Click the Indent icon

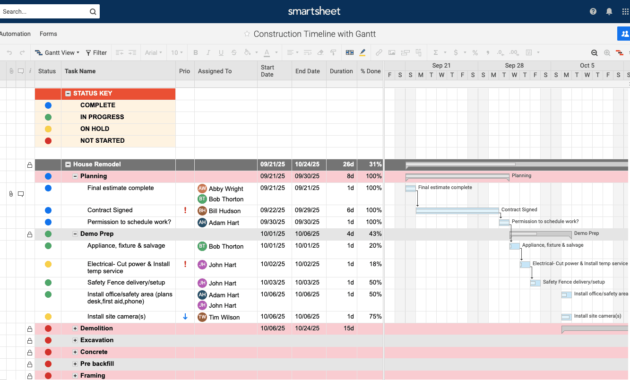[x=132, y=53]
